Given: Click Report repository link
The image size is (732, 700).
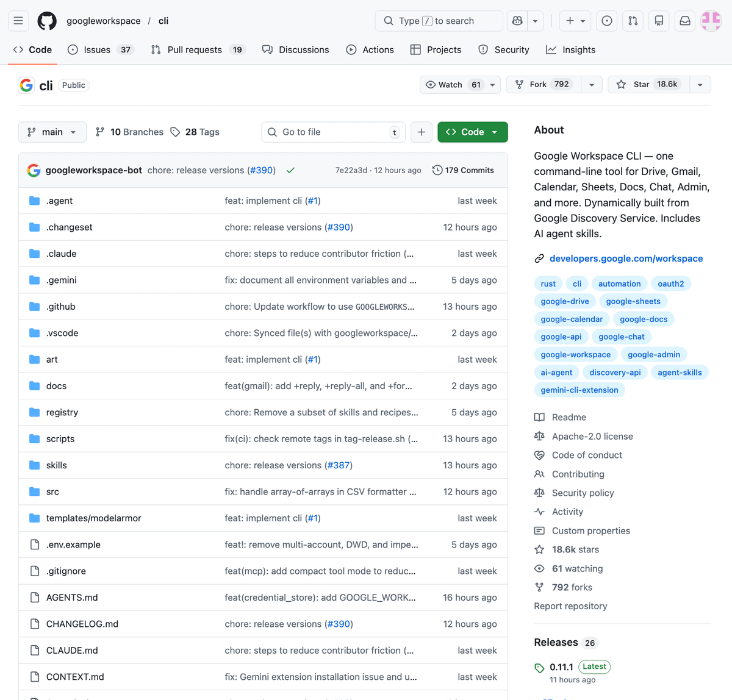Looking at the screenshot, I should pyautogui.click(x=570, y=606).
